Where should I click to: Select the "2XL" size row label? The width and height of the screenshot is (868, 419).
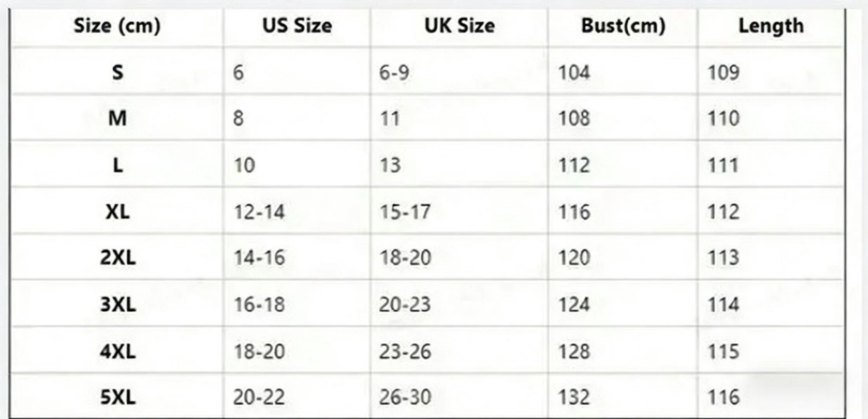pos(118,258)
